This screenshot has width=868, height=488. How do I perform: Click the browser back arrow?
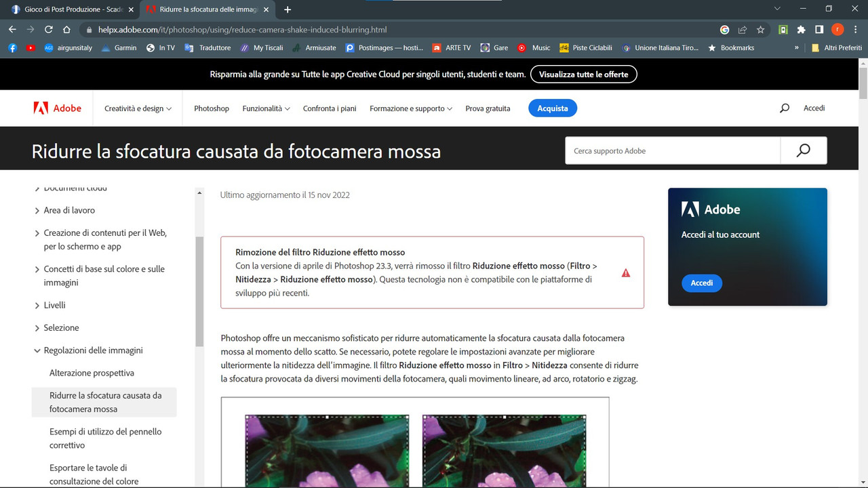coord(12,30)
